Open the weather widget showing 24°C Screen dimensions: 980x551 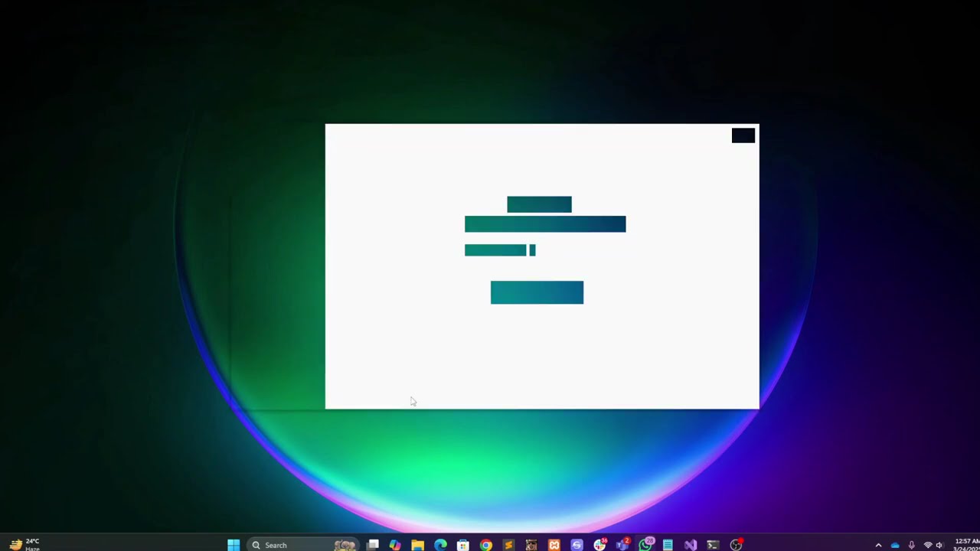(x=24, y=545)
